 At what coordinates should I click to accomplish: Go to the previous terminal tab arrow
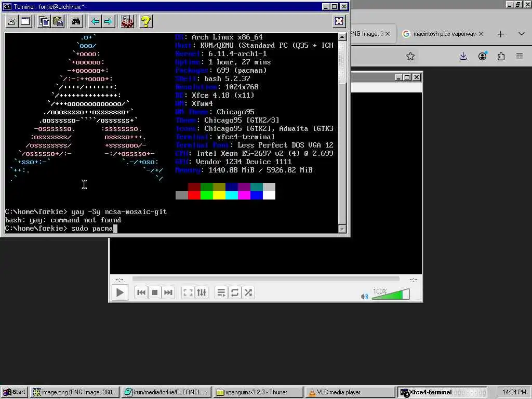point(95,22)
